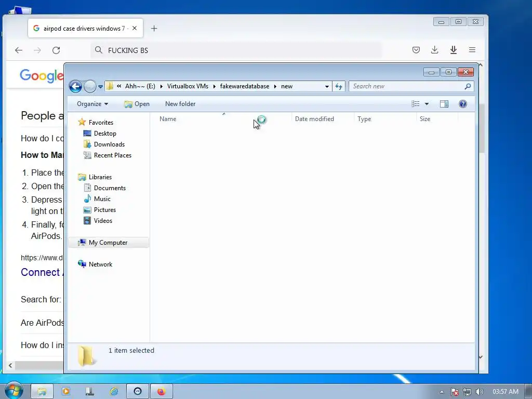Select the airpod case drivers browser tab

tap(85, 28)
